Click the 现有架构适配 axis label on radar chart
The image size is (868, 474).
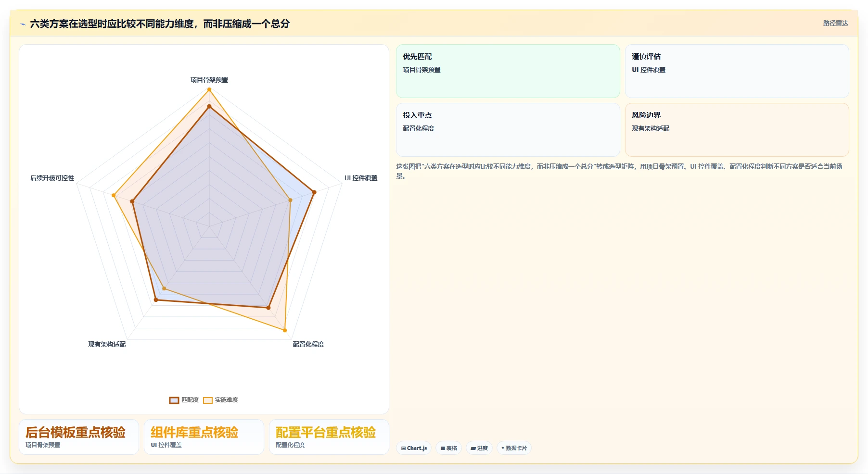coord(107,344)
